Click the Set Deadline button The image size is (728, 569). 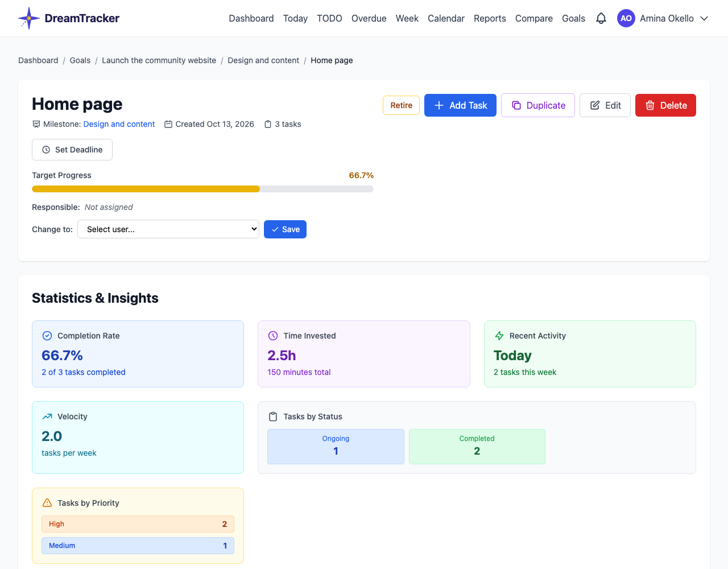[x=72, y=150]
